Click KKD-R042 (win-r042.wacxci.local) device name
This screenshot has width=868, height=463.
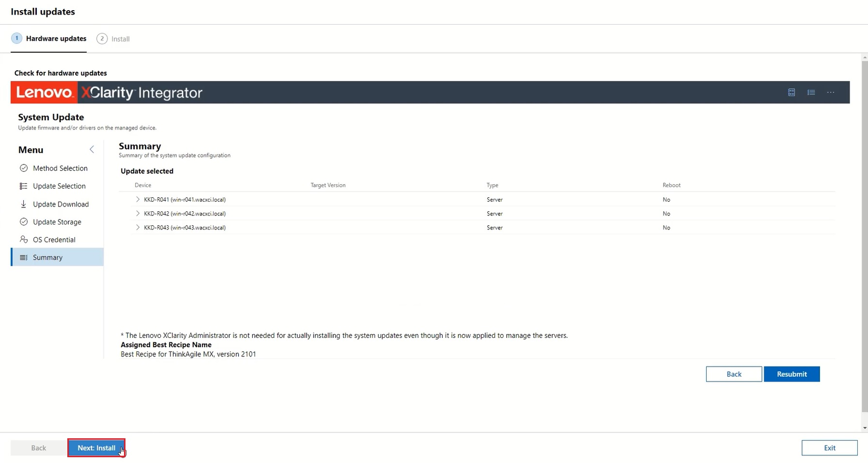point(185,214)
